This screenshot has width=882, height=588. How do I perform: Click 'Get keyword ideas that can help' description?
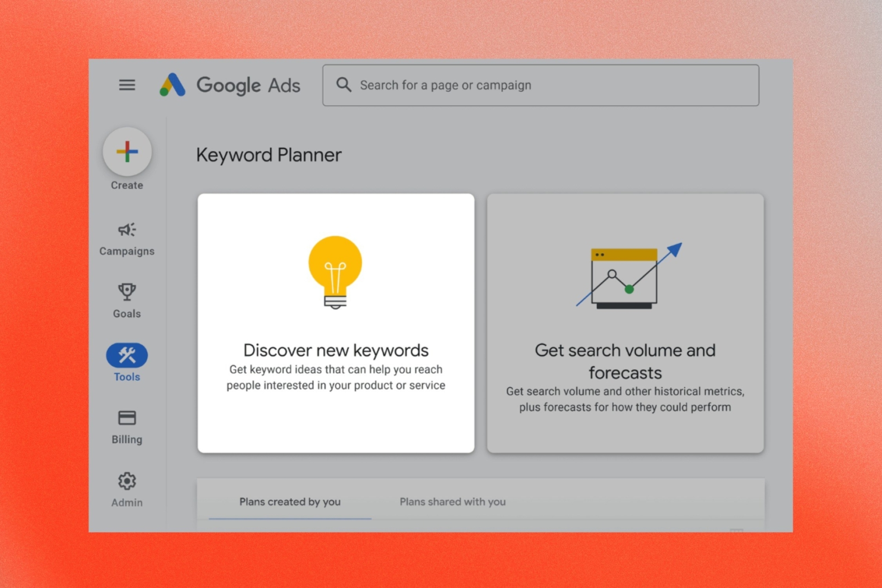(336, 377)
